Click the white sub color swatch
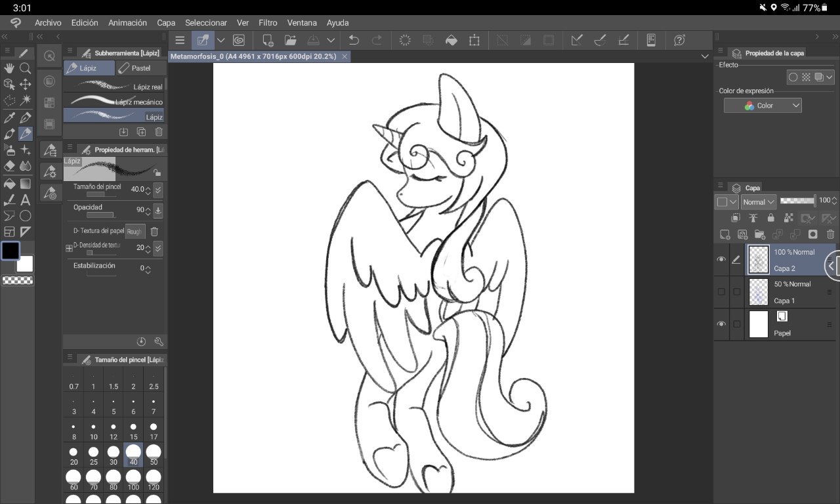This screenshot has width=840, height=504. coord(26,264)
